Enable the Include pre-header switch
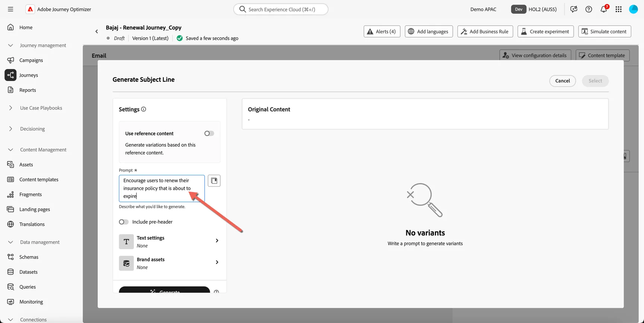This screenshot has width=644, height=323. [124, 222]
